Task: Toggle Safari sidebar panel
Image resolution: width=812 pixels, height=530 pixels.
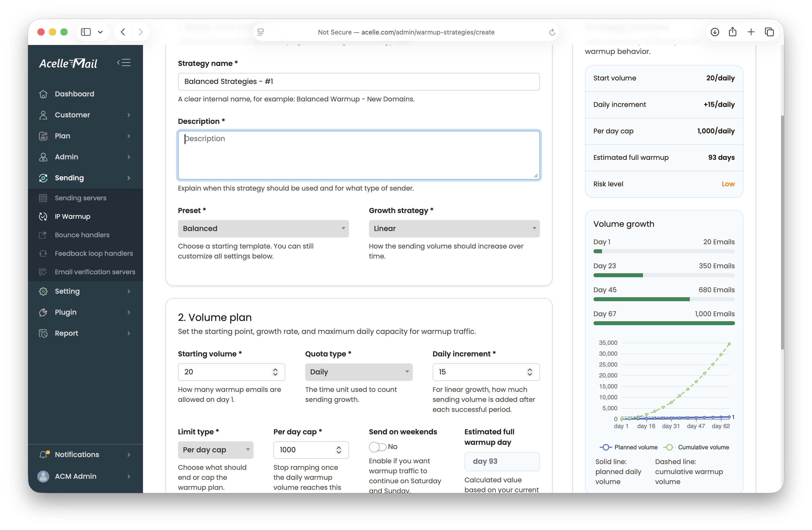Action: [86, 32]
